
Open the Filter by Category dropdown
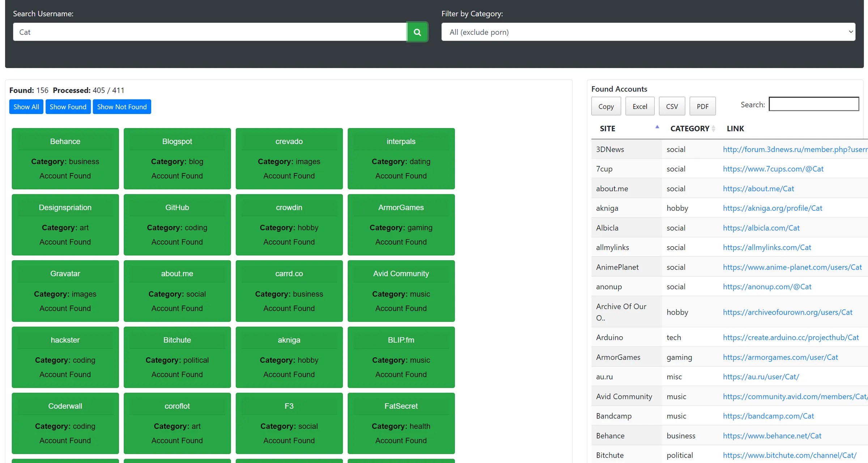point(648,32)
